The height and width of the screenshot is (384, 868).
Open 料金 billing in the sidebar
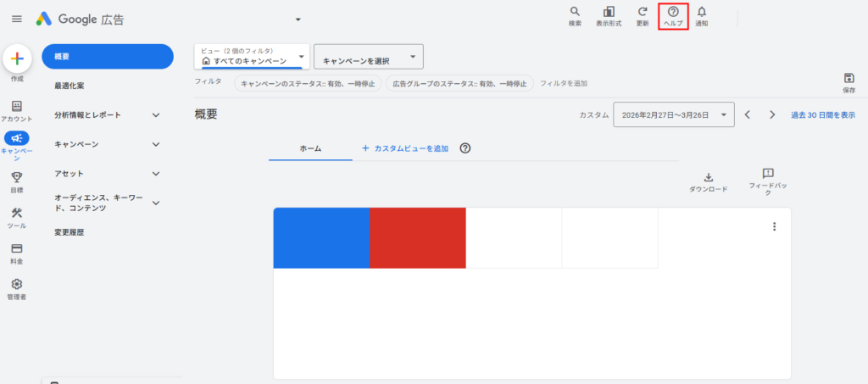17,249
